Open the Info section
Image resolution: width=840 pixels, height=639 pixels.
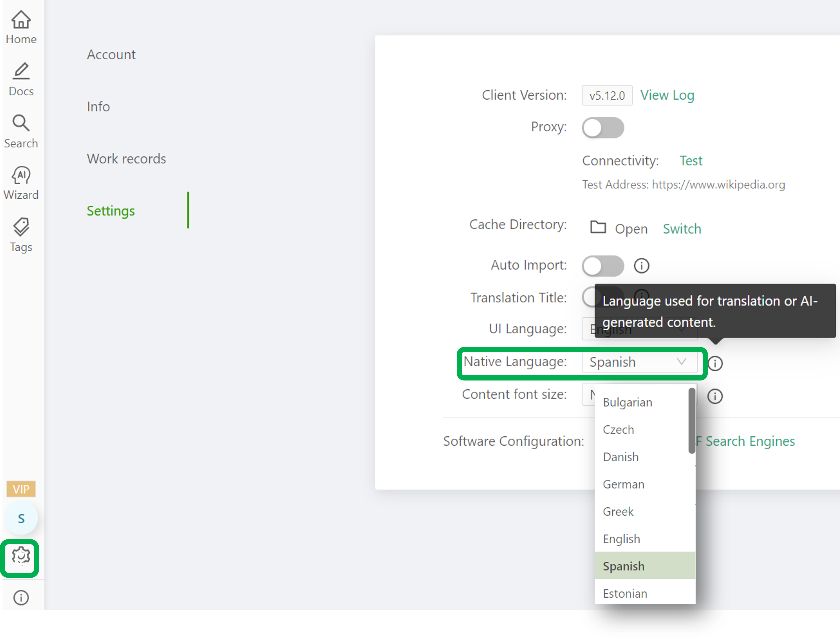(98, 107)
